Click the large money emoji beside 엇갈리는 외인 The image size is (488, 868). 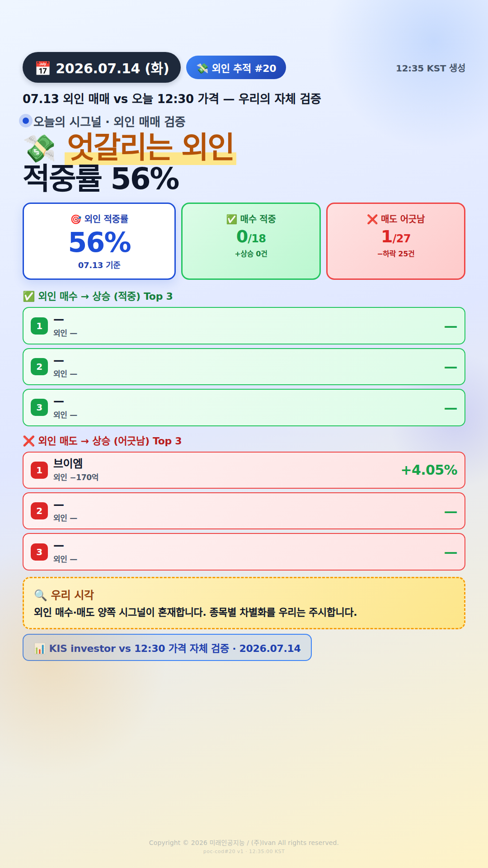(40, 148)
